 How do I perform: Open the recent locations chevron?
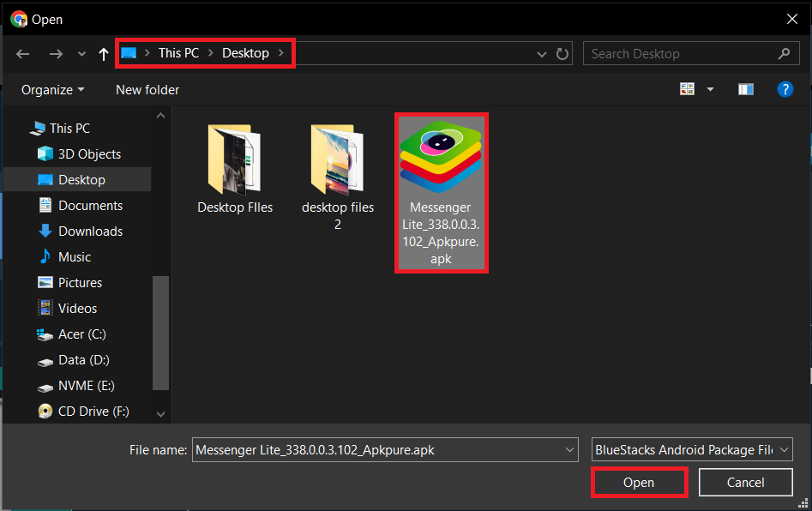coord(81,53)
